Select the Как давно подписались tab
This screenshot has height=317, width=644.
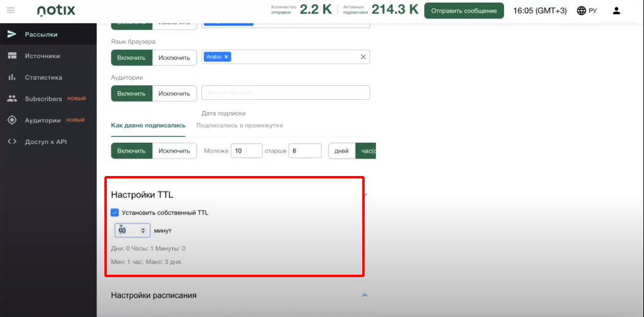[x=149, y=126]
